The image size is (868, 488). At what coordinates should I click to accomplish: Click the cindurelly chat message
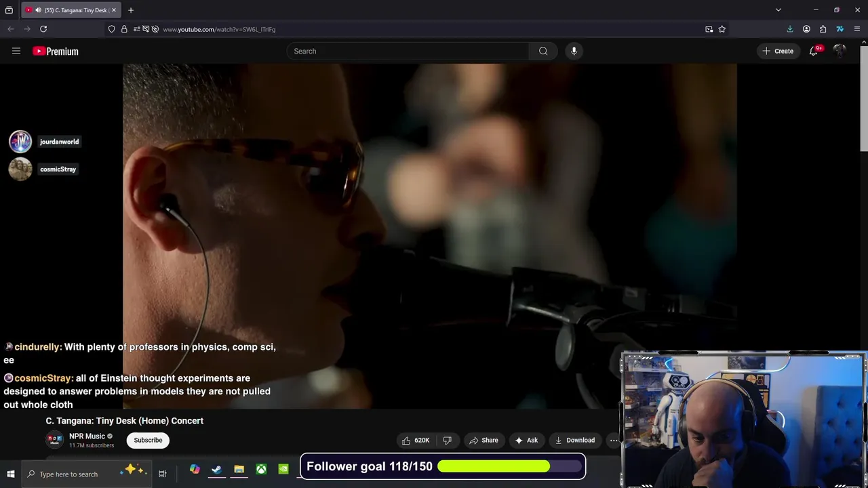[140, 353]
